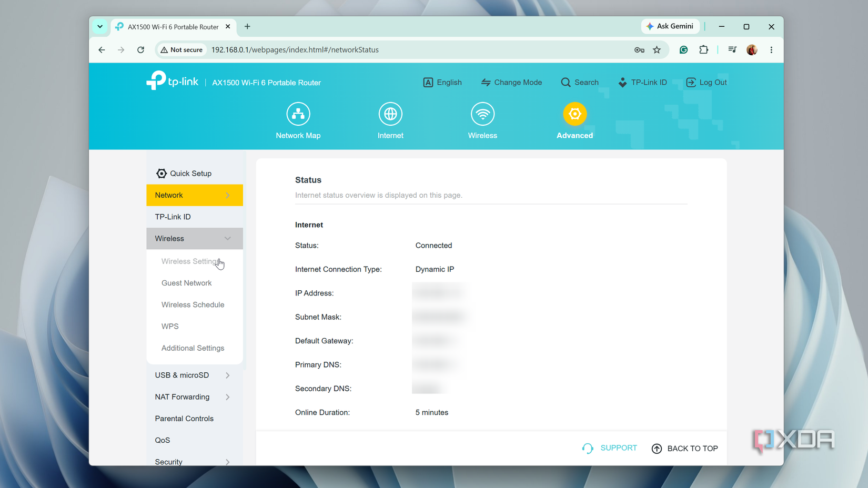
Task: Open Wireless Settings submenu item
Action: point(195,261)
